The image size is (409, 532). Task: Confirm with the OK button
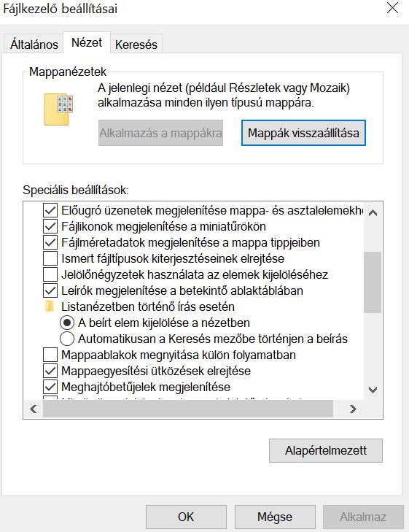click(186, 517)
